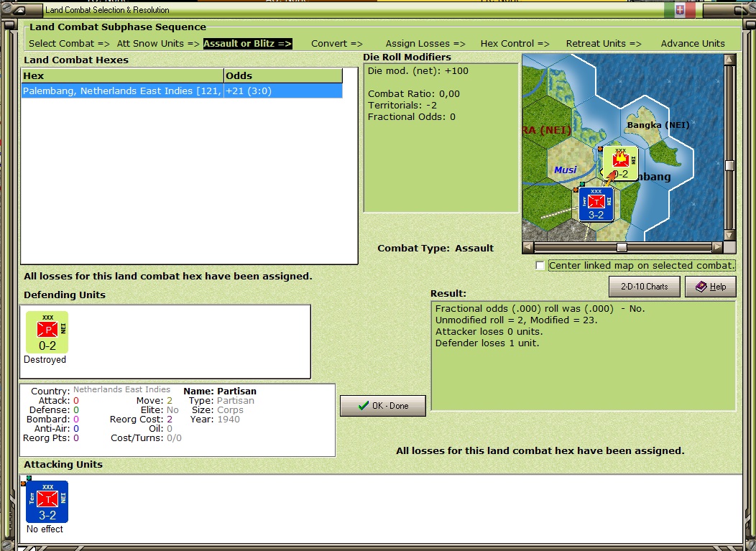This screenshot has width=756, height=551.
Task: Click the blue 3-2 unit on the map
Action: (596, 205)
